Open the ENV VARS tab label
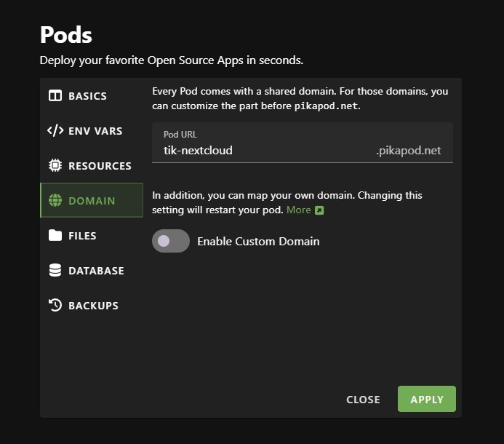504x444 pixels. (x=95, y=131)
